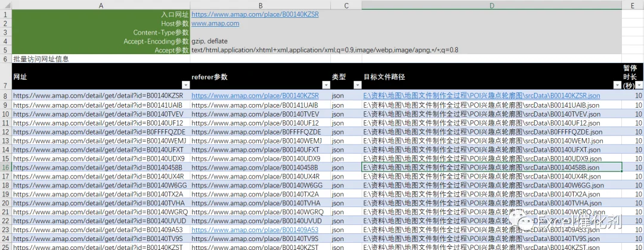Select the referer cell place/B00140UDX9
The width and height of the screenshot is (644, 250).
coord(261,158)
